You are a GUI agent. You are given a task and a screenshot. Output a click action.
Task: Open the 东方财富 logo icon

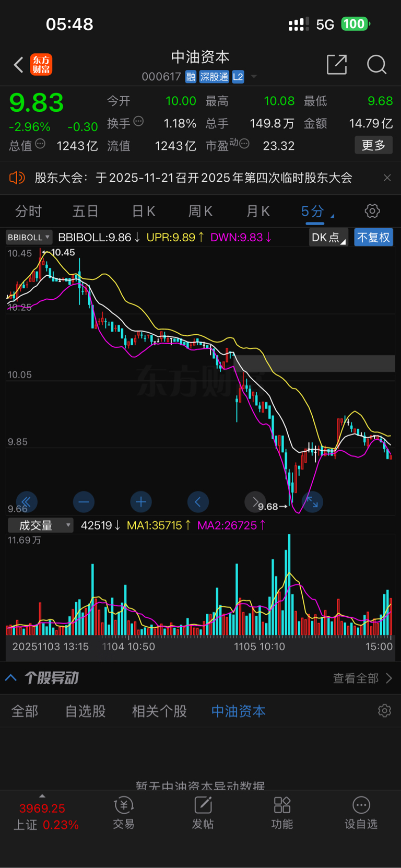(x=41, y=65)
